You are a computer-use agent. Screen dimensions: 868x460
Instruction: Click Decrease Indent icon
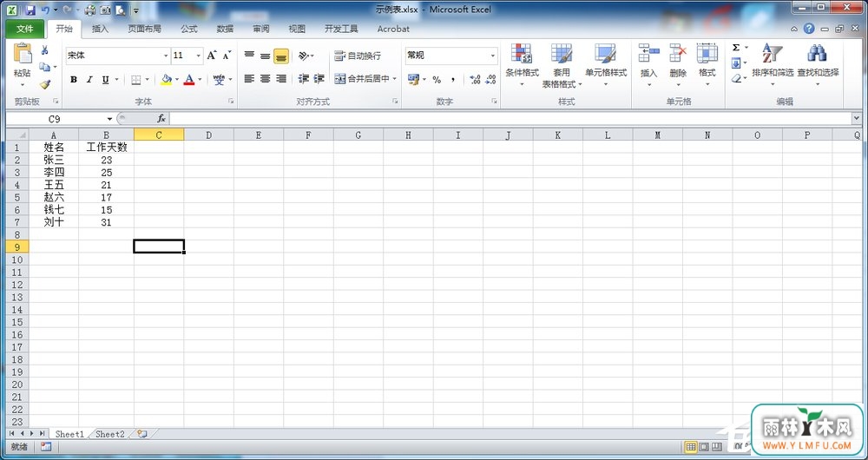tap(303, 79)
